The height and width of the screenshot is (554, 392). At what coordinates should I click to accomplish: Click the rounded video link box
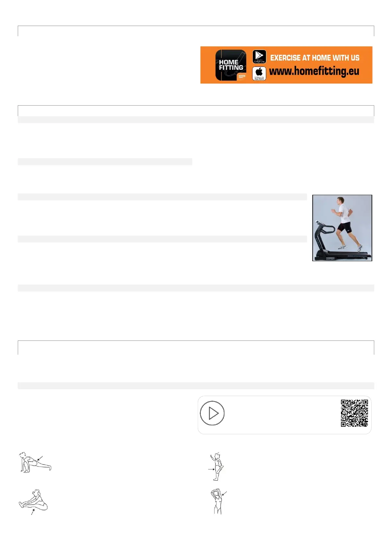284,415
